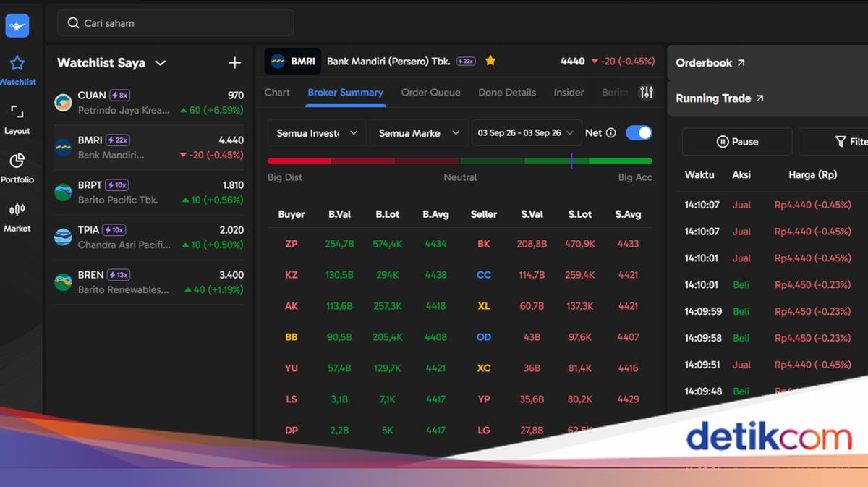Click the search magnifier icon
Viewport: 868px width, 487px height.
pos(73,23)
